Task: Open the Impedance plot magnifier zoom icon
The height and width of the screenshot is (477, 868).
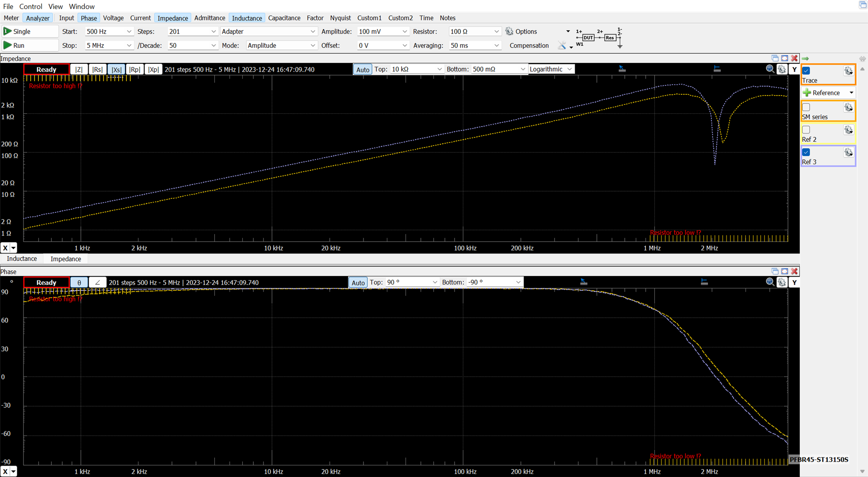Action: pyautogui.click(x=770, y=69)
